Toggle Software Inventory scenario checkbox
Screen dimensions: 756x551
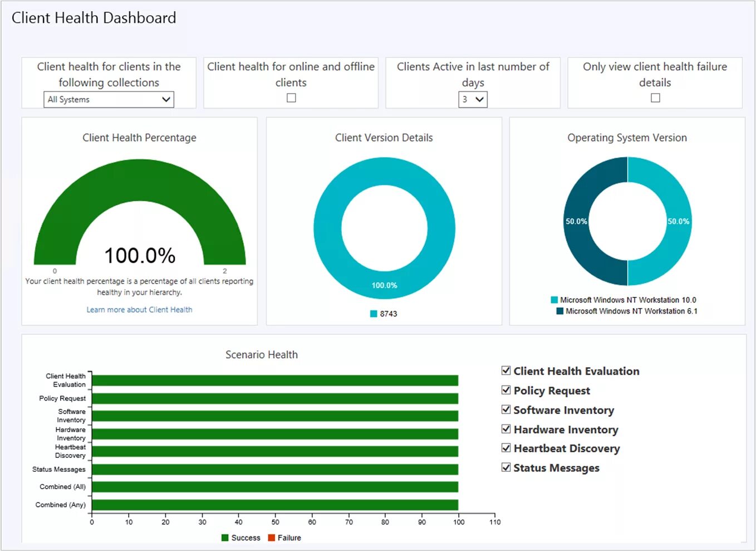coord(506,409)
